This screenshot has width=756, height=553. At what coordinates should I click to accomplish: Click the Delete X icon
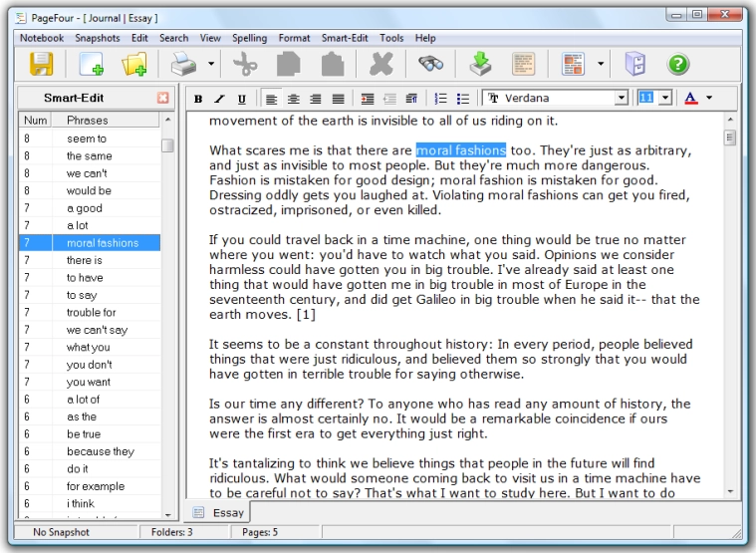381,64
